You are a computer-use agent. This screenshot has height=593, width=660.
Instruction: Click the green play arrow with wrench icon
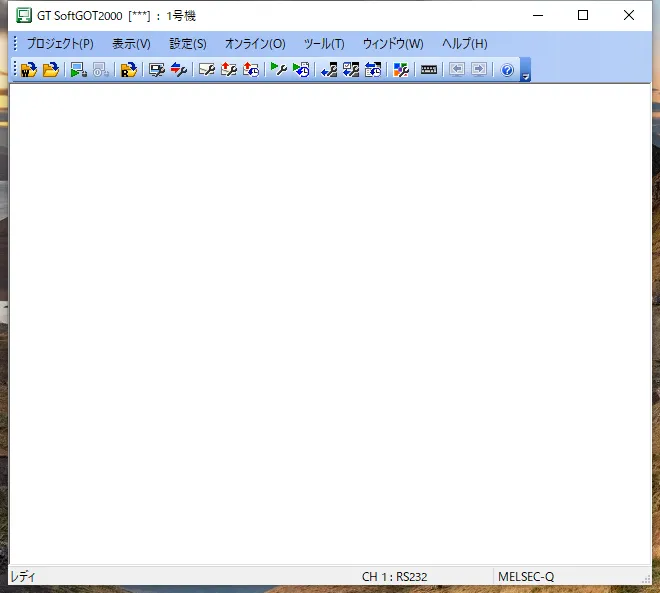tap(279, 70)
